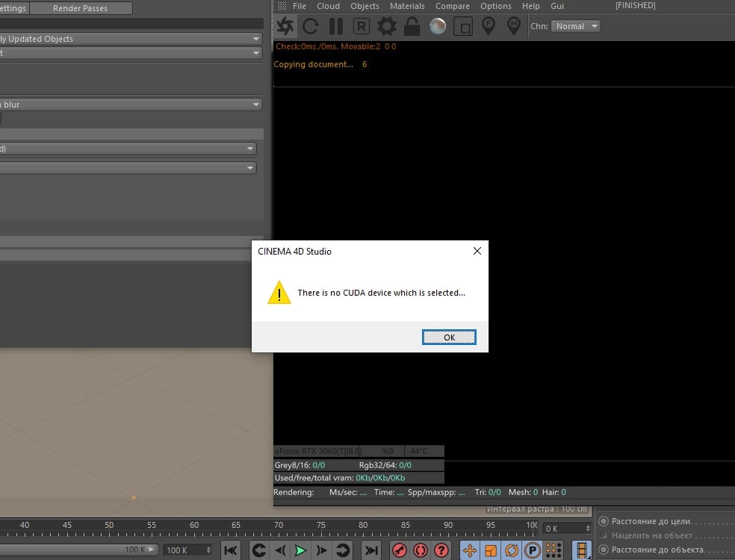735x560 pixels.
Task: Switch to the Render Passes tab
Action: coord(81,8)
